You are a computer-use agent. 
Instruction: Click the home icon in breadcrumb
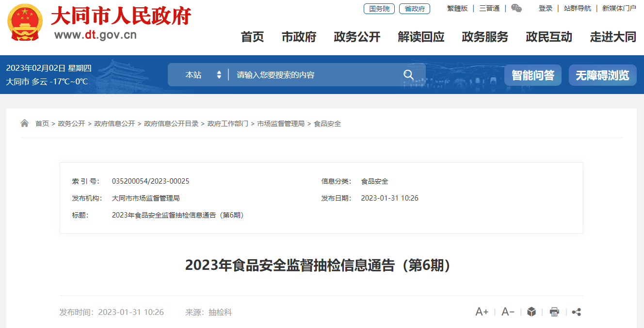point(25,124)
